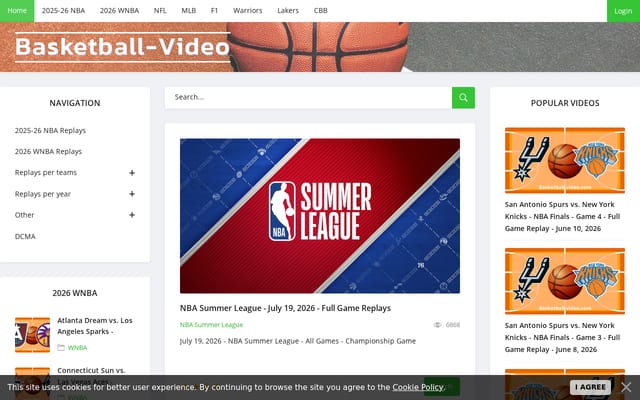Click the Basketball-Video site logo
The image size is (640, 400).
pyautogui.click(x=122, y=47)
